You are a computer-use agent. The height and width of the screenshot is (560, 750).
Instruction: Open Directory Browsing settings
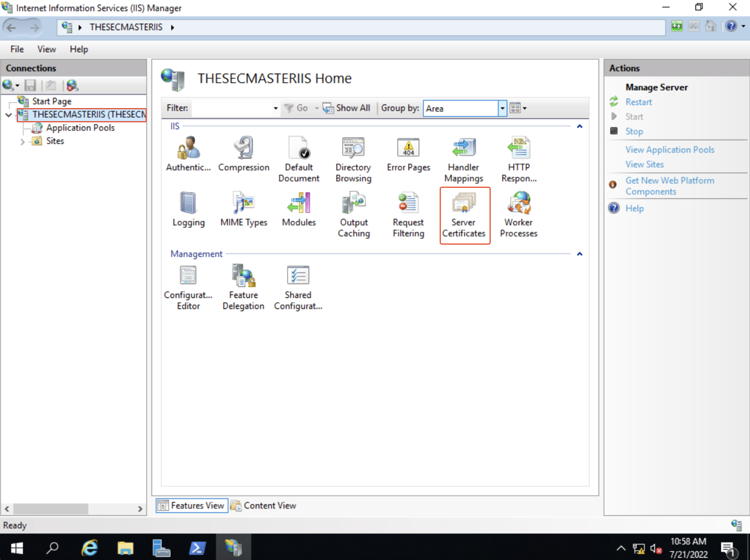coord(353,159)
